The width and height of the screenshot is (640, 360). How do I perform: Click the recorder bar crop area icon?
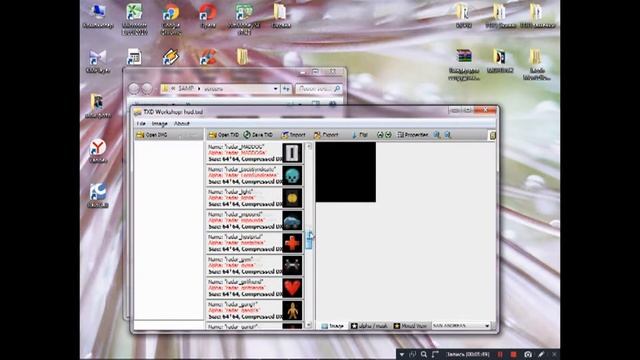pos(435,354)
